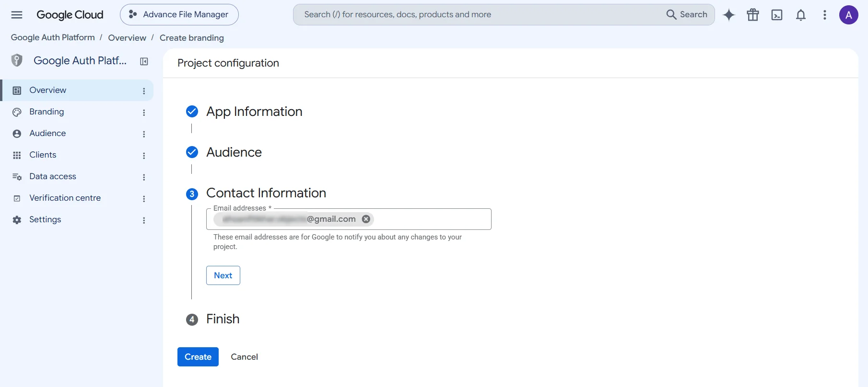Image resolution: width=868 pixels, height=387 pixels.
Task: Collapse the side panel toggle icon
Action: click(144, 61)
